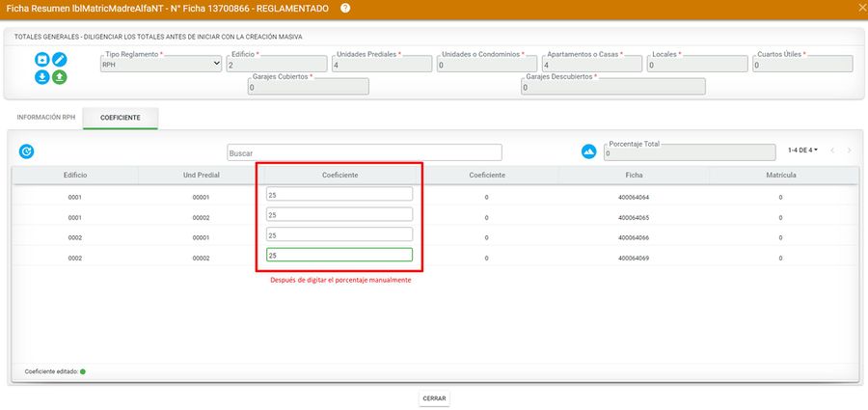The image size is (868, 410).
Task: Click the Unidades Prediales field
Action: 381,65
